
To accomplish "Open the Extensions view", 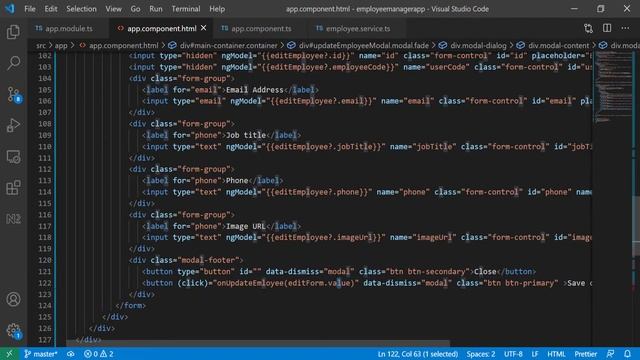I will pyautogui.click(x=13, y=188).
